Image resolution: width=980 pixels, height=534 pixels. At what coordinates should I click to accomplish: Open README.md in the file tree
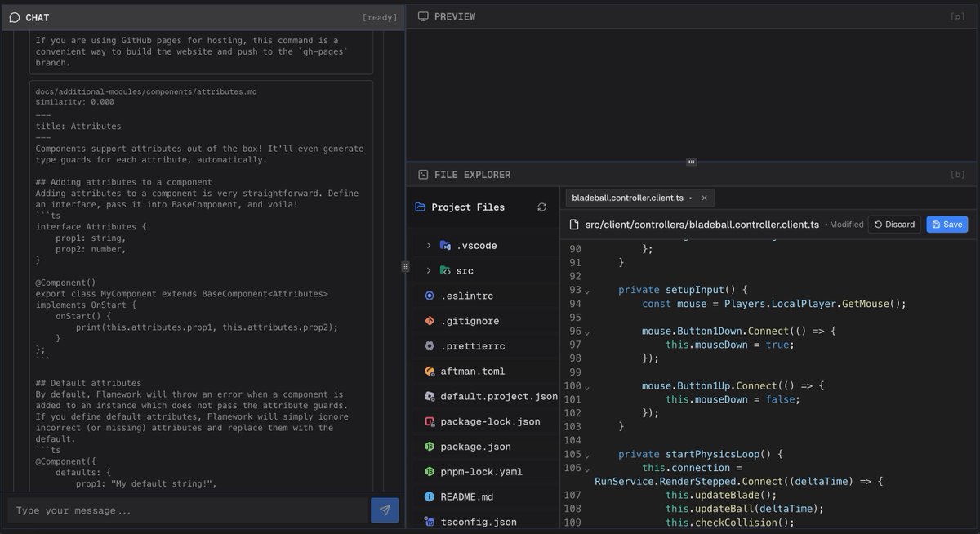[484, 497]
